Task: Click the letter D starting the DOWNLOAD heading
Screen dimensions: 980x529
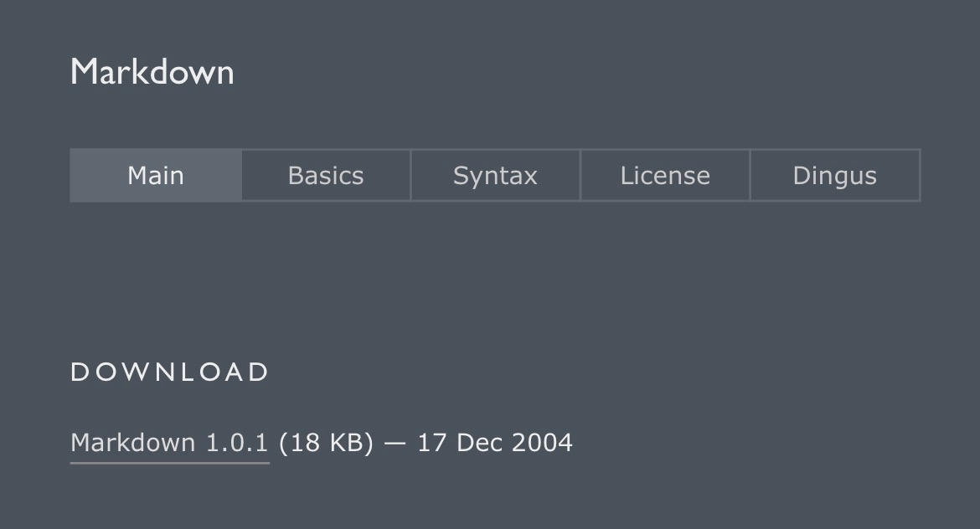Action: [80, 372]
